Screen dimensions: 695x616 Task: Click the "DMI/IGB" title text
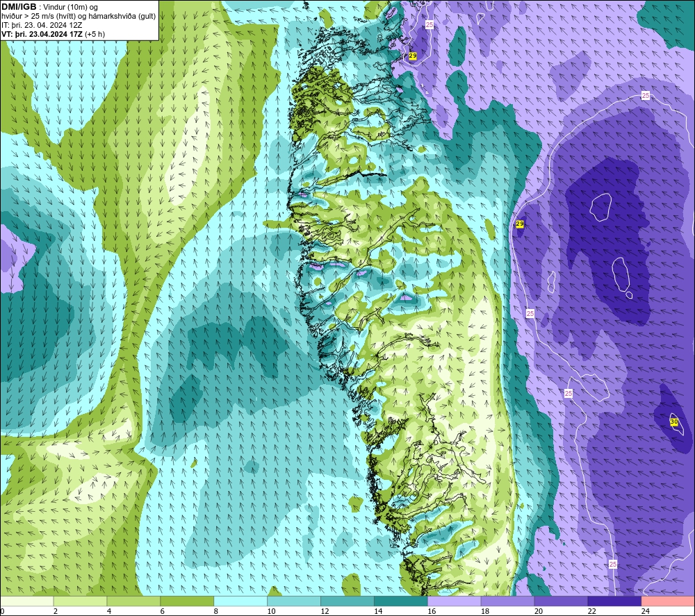pyautogui.click(x=19, y=7)
